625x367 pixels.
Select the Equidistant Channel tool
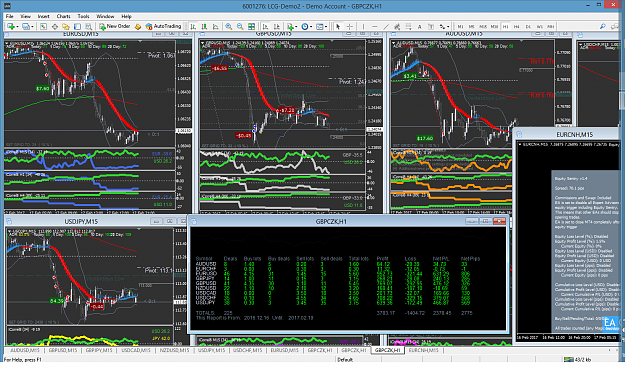point(397,27)
